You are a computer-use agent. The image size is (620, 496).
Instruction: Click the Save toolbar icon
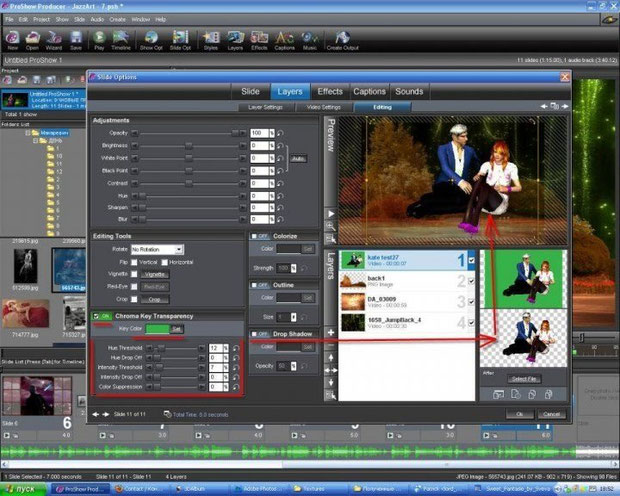[x=76, y=40]
